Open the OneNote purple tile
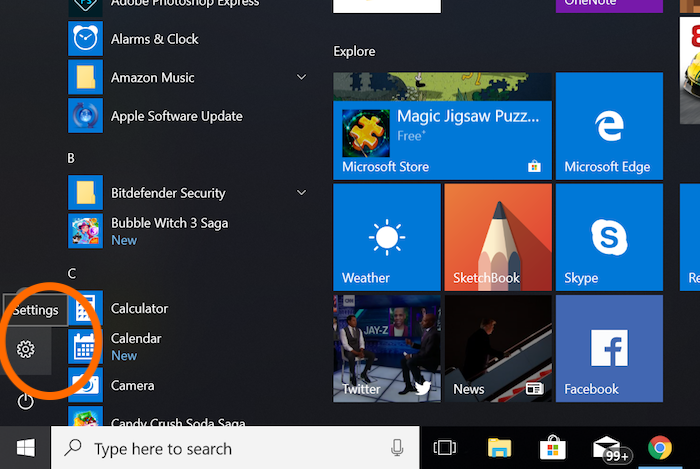The image size is (700, 469). 609,6
